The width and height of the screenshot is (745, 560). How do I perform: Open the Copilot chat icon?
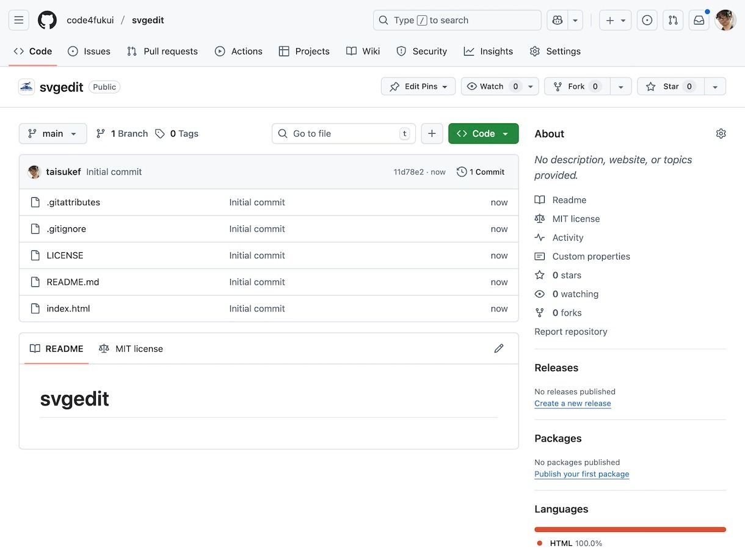pos(557,20)
